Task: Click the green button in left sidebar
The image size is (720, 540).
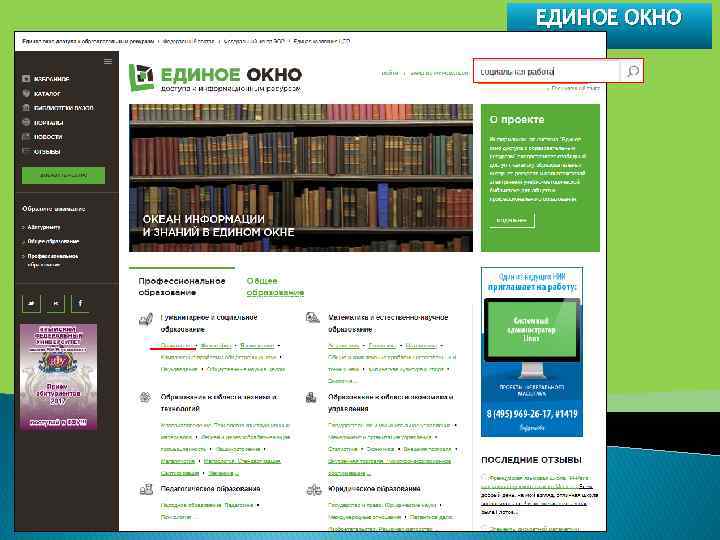Action: tap(63, 175)
